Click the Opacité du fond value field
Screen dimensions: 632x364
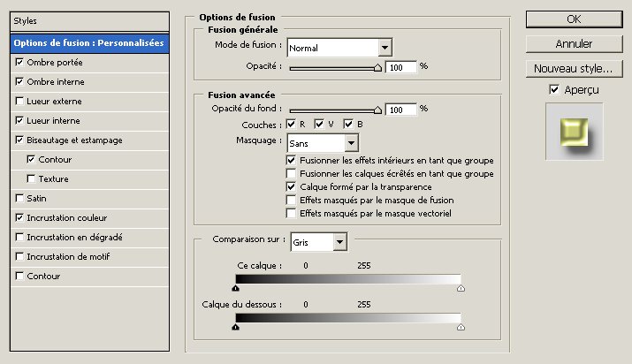tap(400, 110)
